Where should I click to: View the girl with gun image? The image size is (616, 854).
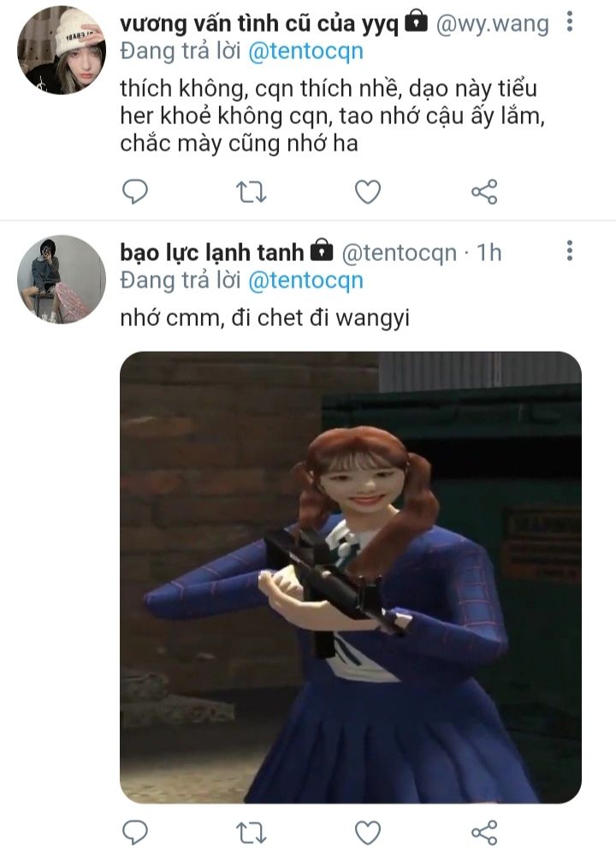point(351,578)
